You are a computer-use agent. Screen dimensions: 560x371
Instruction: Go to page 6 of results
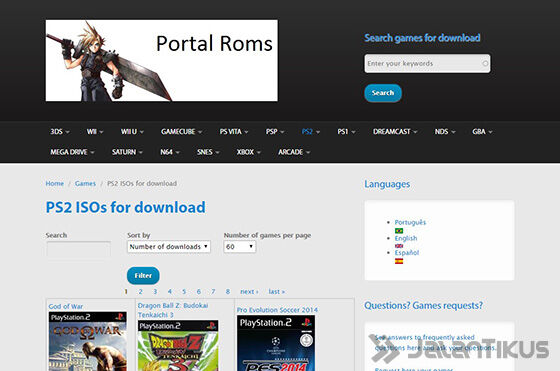tap(199, 292)
